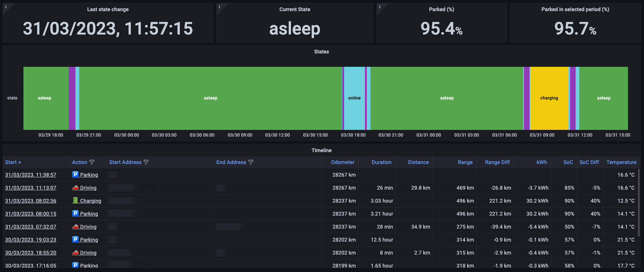Open start time link 31/03/2023, 11:38:57
The height and width of the screenshot is (272, 644).
click(x=30, y=175)
